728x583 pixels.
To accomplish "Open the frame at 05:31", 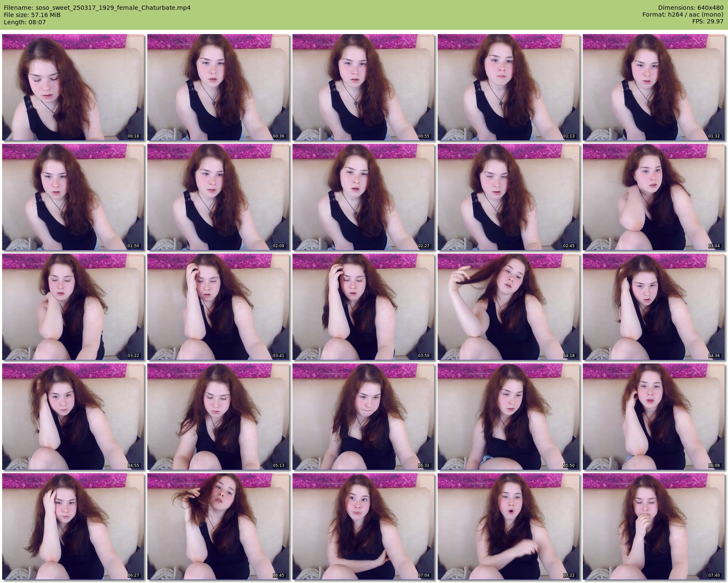I will [x=363, y=417].
